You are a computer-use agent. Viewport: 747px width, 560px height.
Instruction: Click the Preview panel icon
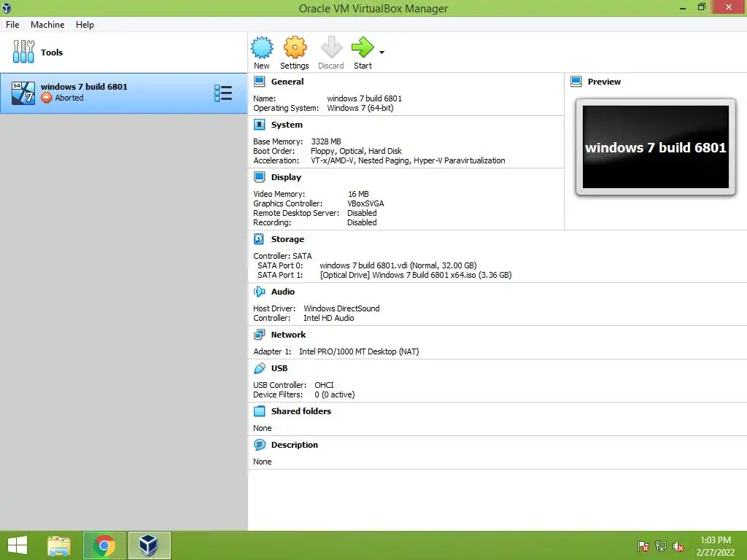576,82
